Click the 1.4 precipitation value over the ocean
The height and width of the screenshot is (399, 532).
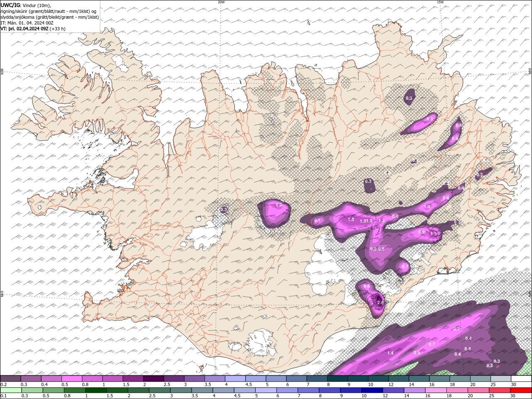coord(390,353)
